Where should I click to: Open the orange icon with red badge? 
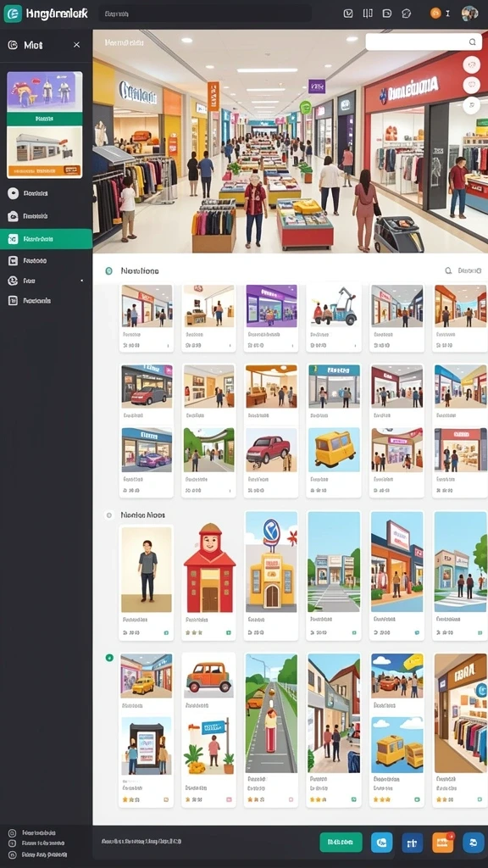442,842
